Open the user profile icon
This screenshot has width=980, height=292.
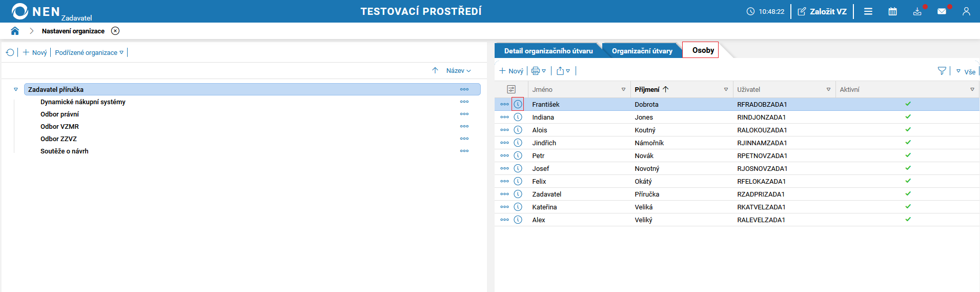[x=966, y=11]
